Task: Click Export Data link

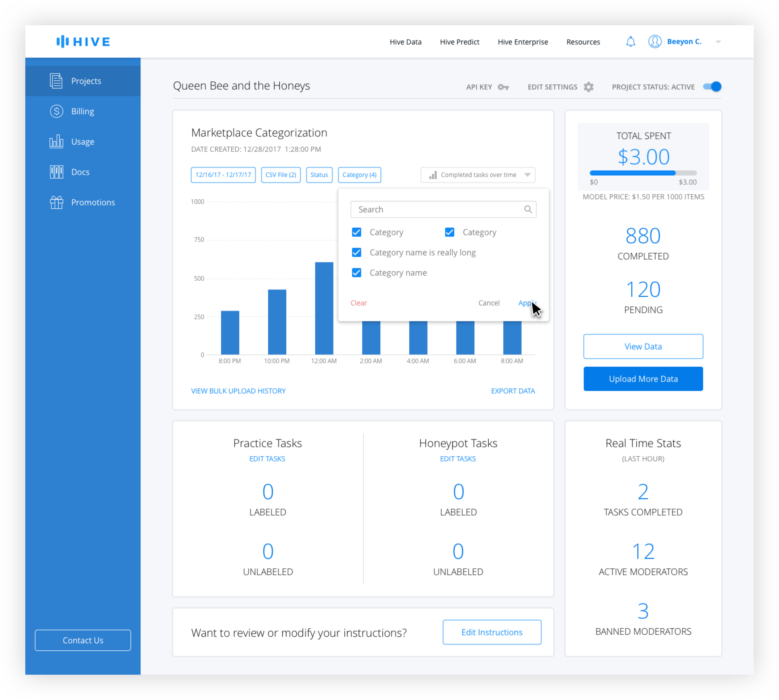Action: 513,391
